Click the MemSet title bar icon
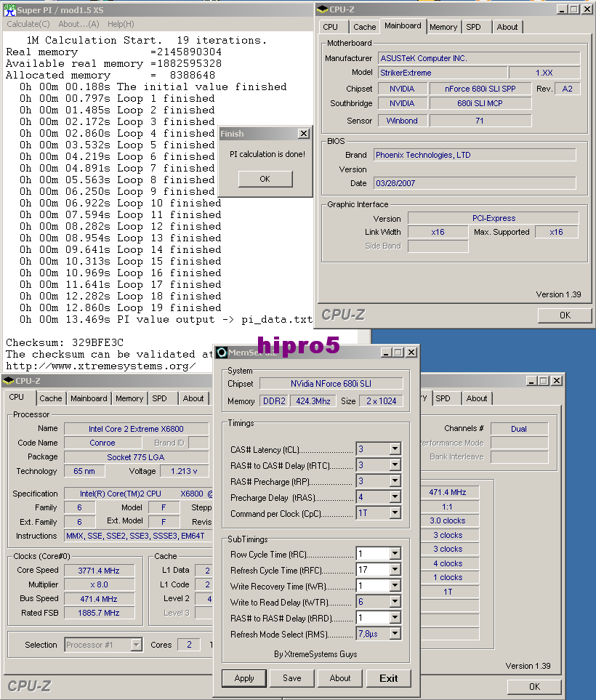The image size is (596, 700). [222, 353]
